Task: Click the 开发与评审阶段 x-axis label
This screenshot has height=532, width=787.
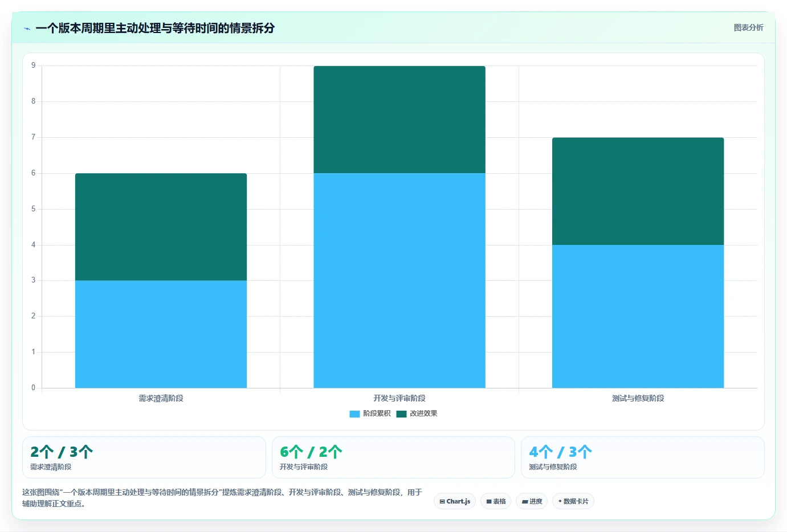Action: [x=399, y=398]
